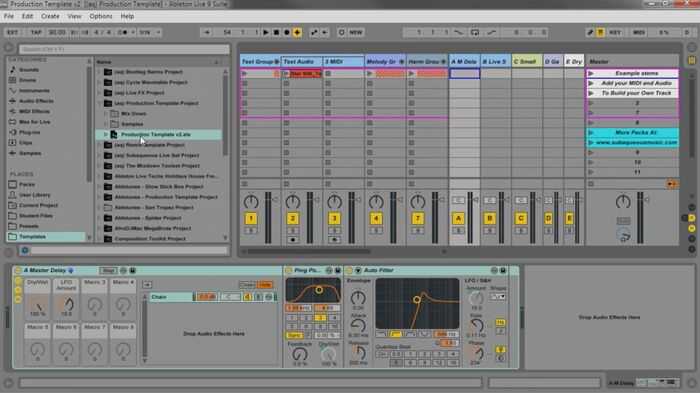Image resolution: width=700 pixels, height=393 pixels.
Task: Open the Max for Live category
Action: coord(34,122)
